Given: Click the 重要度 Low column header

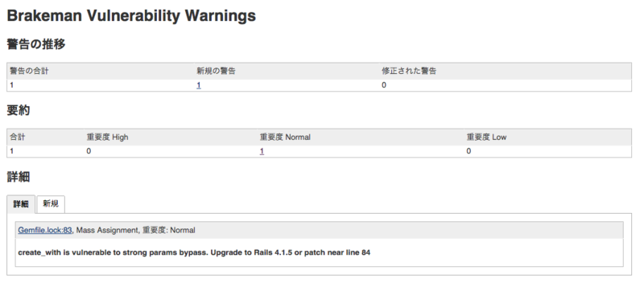Looking at the screenshot, I should 486,137.
